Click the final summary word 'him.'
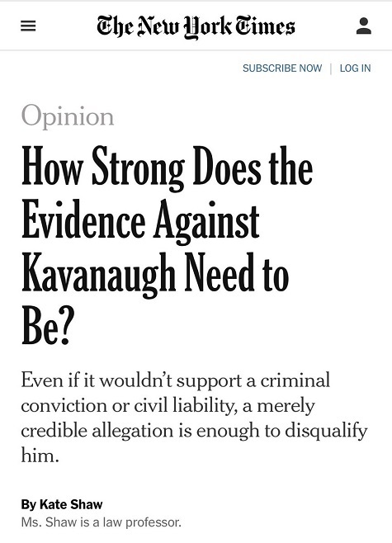This screenshot has width=392, height=543. [x=40, y=455]
